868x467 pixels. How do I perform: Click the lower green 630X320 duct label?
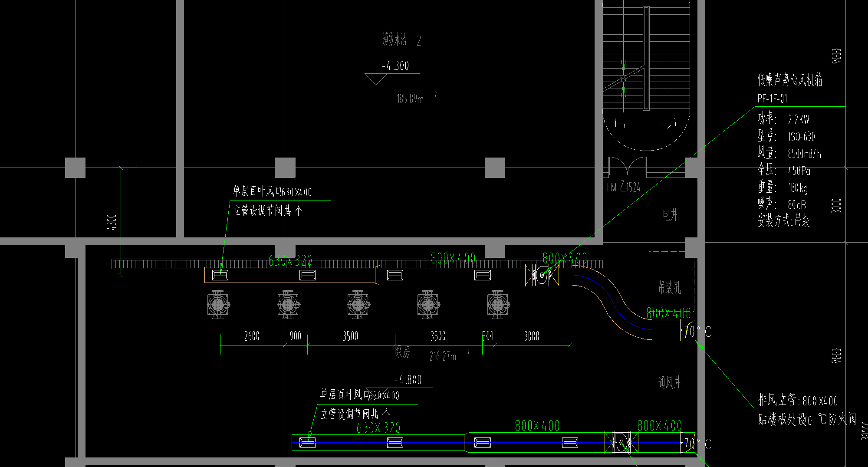coord(378,428)
